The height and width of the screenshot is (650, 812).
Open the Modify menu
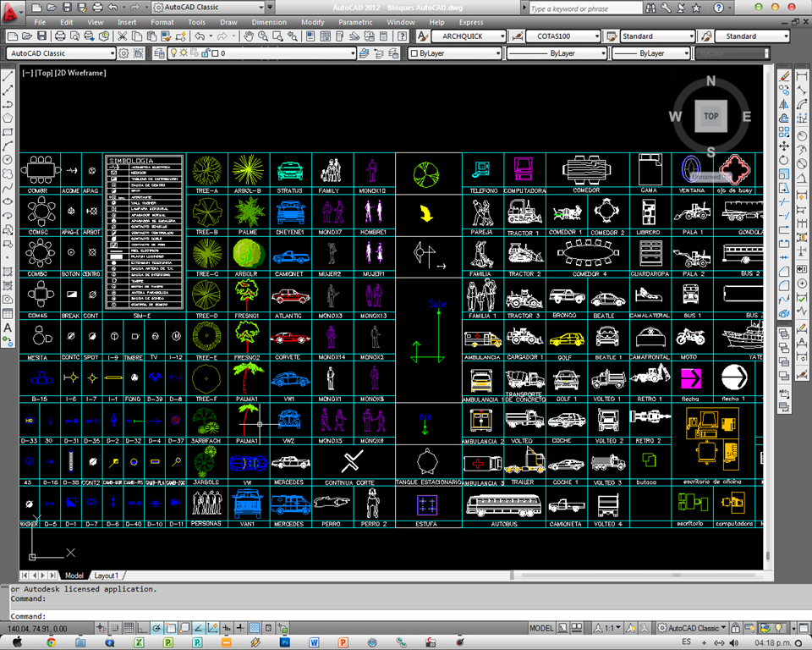[x=313, y=22]
